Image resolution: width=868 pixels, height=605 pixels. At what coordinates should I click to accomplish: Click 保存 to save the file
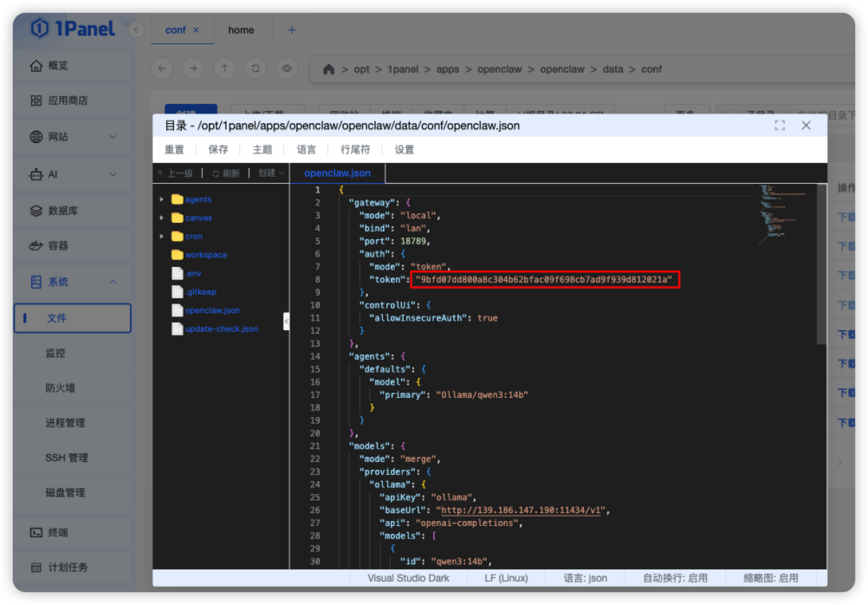point(218,150)
